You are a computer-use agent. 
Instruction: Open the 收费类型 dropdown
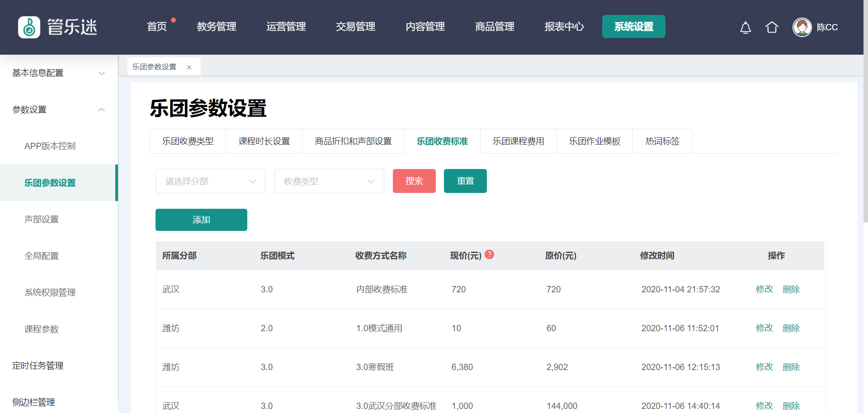(x=329, y=181)
